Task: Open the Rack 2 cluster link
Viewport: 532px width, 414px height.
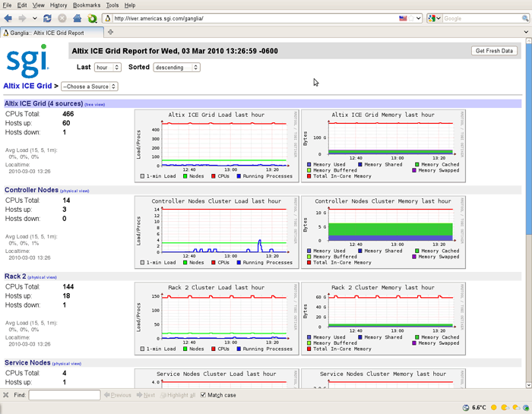Action: pyautogui.click(x=15, y=277)
